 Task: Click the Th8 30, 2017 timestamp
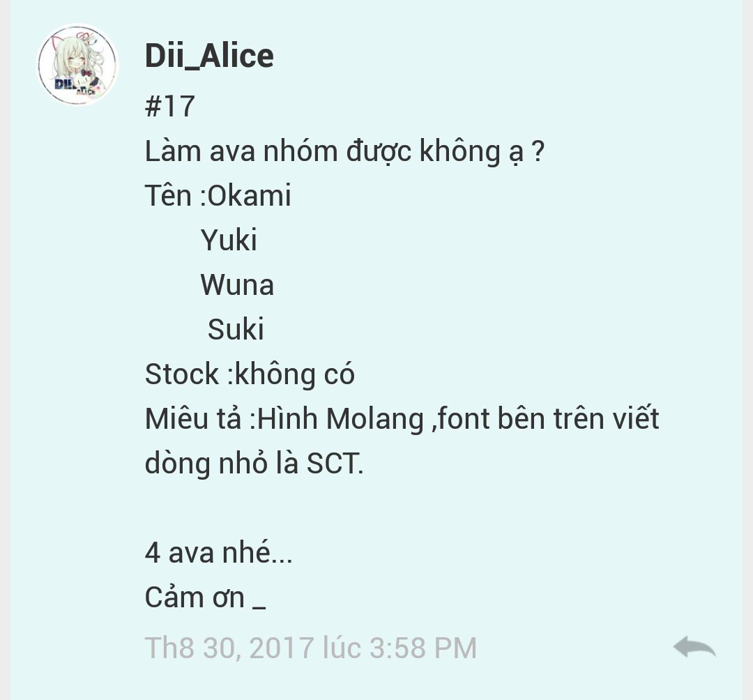[311, 648]
